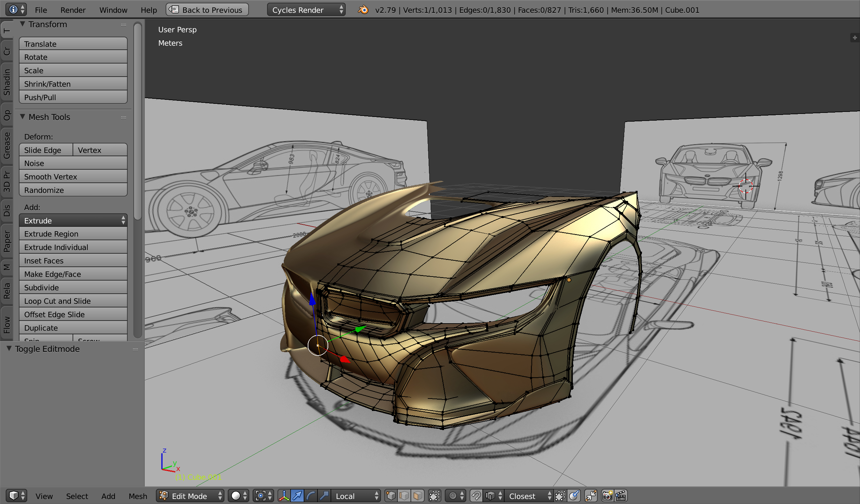Click the OpenGL render camera icon

click(607, 496)
